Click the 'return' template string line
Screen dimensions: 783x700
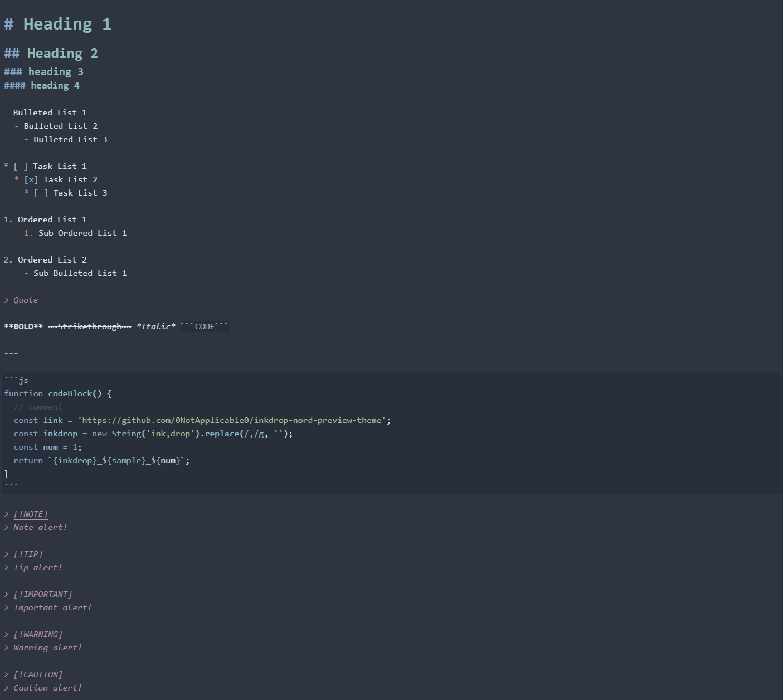[x=102, y=460]
